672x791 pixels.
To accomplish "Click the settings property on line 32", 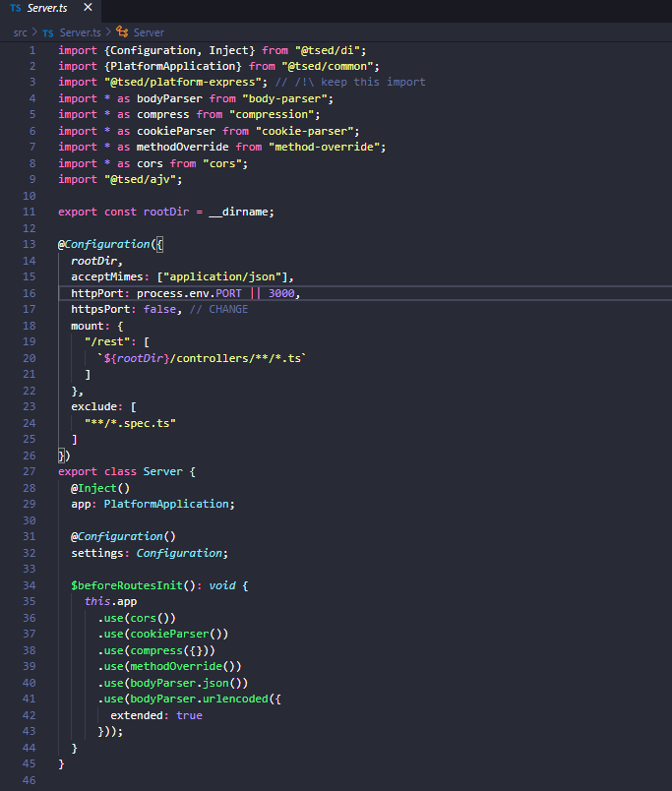I will coord(96,553).
